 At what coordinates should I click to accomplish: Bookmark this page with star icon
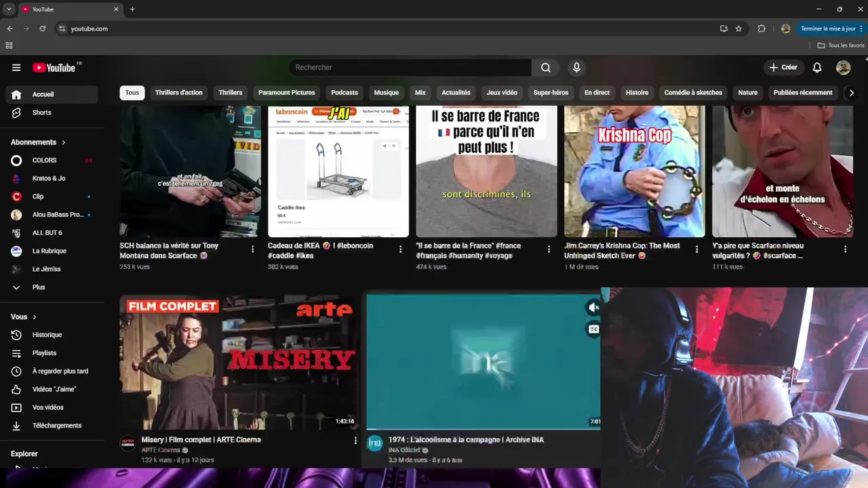pos(738,28)
